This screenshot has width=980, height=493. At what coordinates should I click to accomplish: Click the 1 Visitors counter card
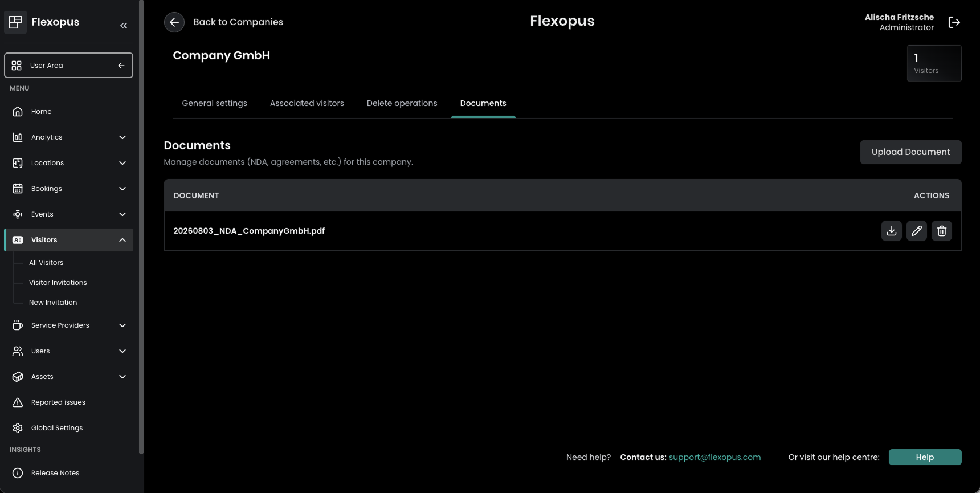point(934,63)
